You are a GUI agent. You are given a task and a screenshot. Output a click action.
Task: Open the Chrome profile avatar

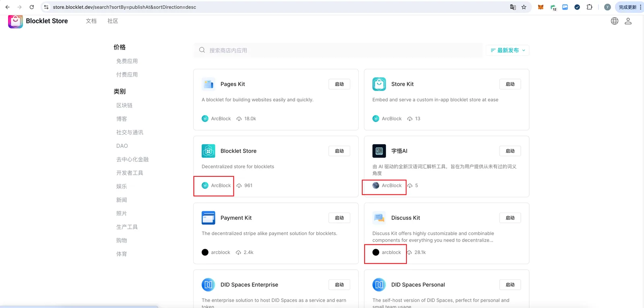pos(607,7)
